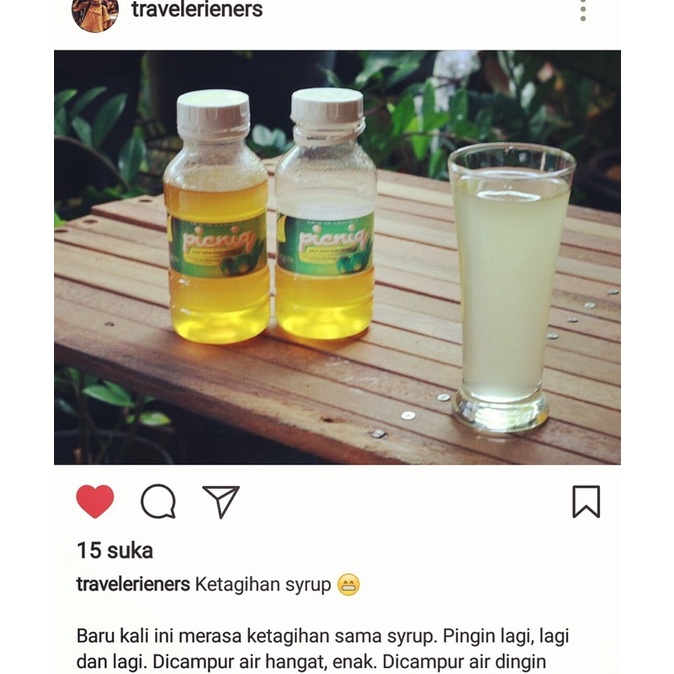Unlike the post with the red heart icon

[x=95, y=501]
